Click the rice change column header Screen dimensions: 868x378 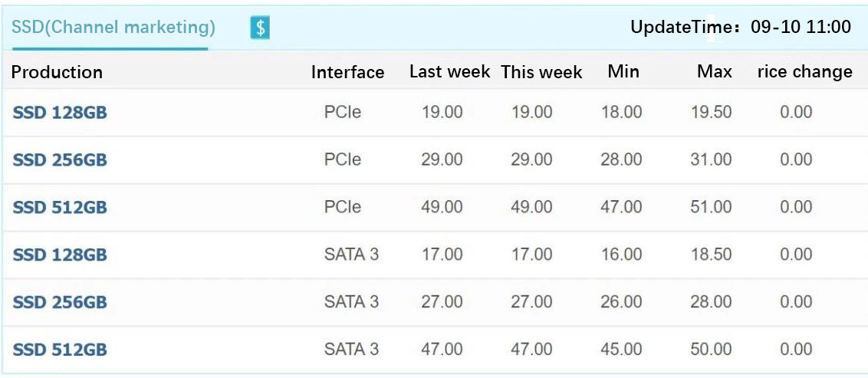pos(805,71)
